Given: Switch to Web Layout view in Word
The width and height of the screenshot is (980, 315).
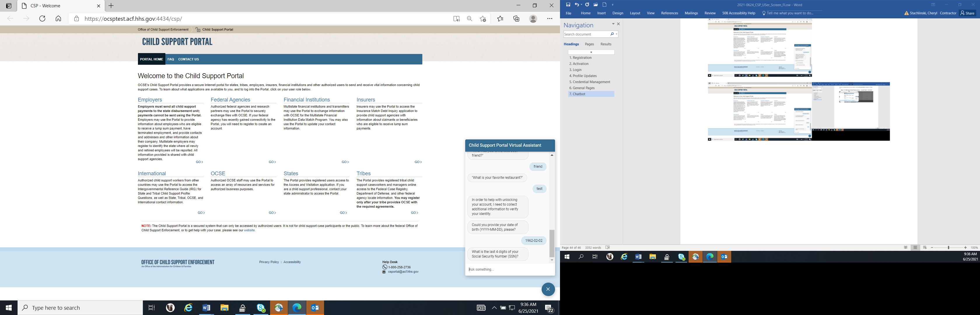Looking at the screenshot, I should tap(925, 248).
